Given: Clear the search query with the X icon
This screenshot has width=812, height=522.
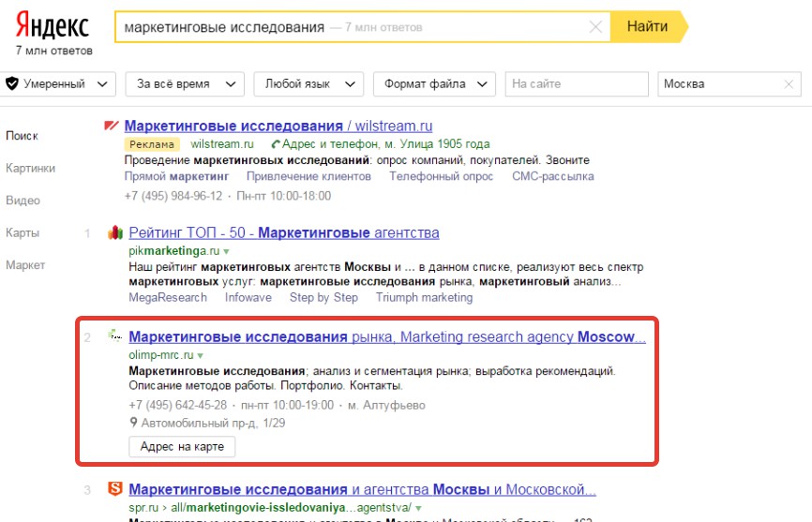Looking at the screenshot, I should click(x=595, y=27).
